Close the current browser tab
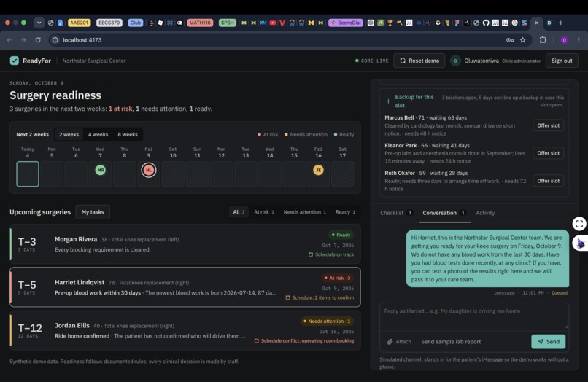The image size is (588, 382). [x=537, y=23]
